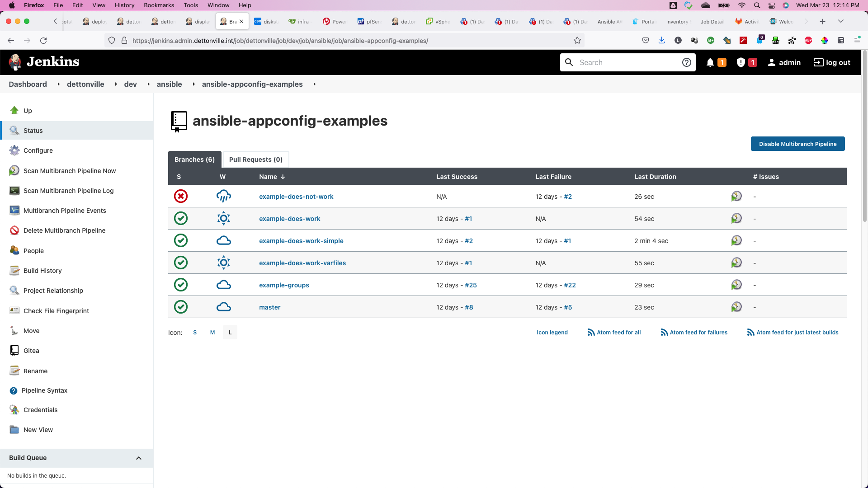Screen dimensions: 868x488
Task: Switch to Pull Requests (0) tab
Action: (255, 160)
